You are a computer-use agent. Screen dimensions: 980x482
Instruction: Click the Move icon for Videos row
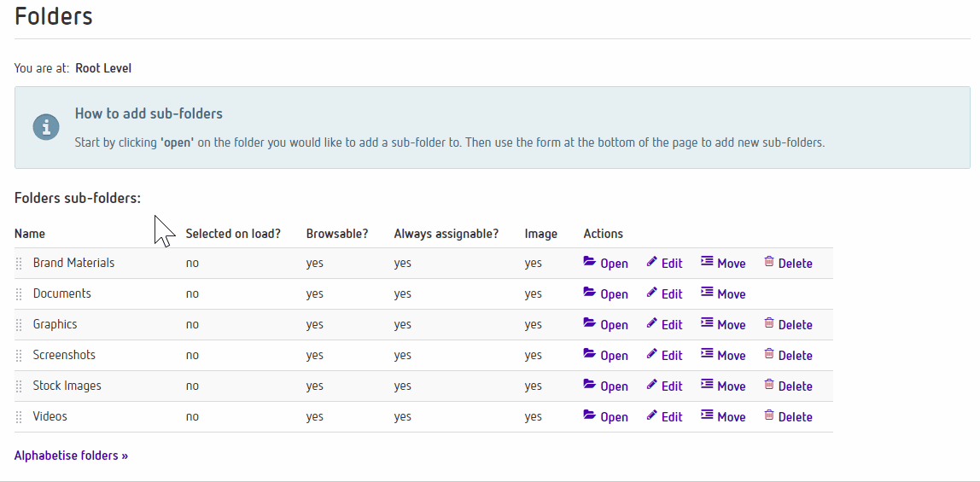point(707,415)
